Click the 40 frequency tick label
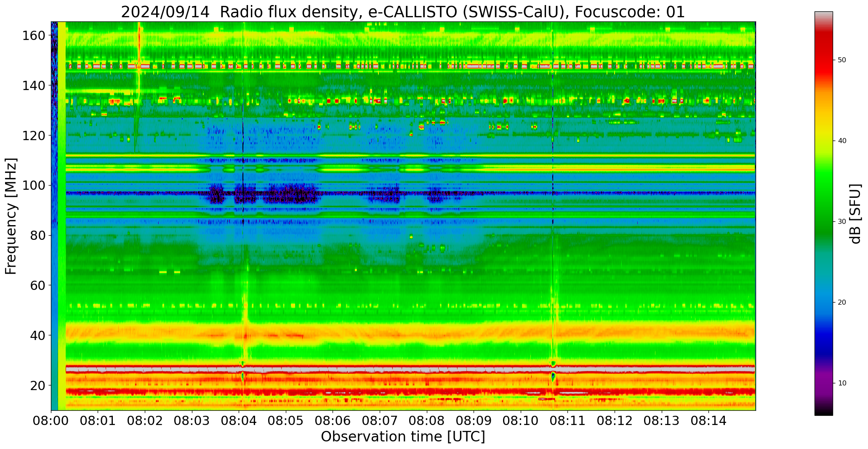 pos(37,335)
